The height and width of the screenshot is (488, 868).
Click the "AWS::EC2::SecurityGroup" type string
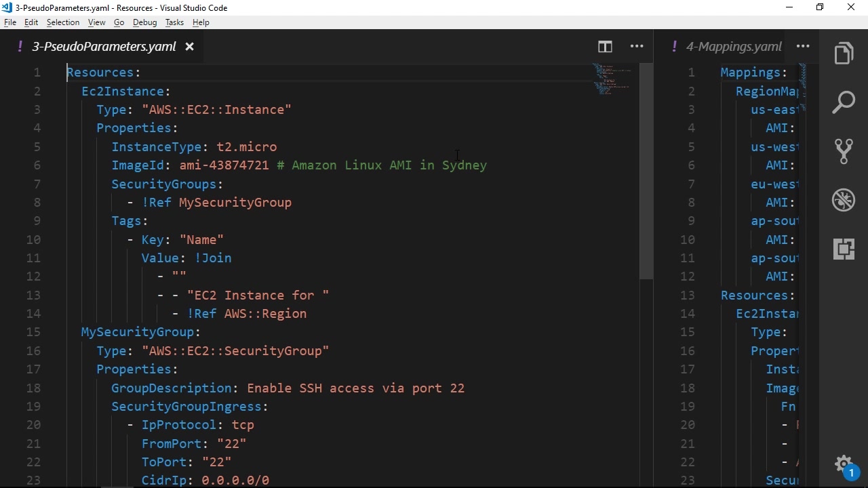click(x=235, y=351)
